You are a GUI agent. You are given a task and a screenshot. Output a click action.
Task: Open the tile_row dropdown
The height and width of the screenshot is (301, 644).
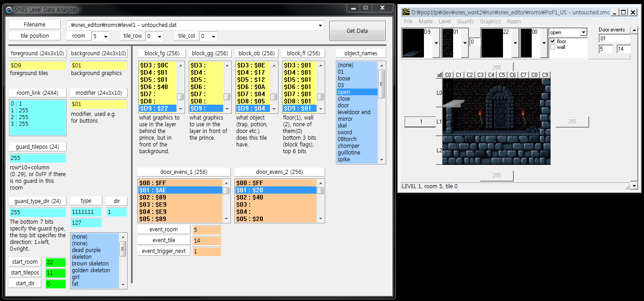pyautogui.click(x=159, y=36)
